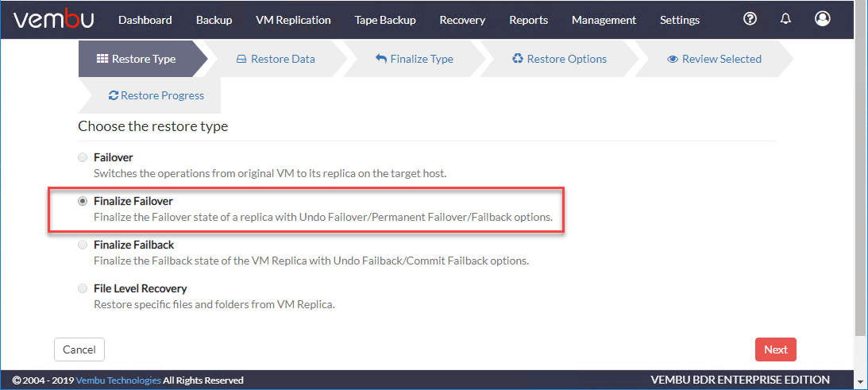
Task: Click the eye icon beside Review Selected
Action: tap(673, 60)
